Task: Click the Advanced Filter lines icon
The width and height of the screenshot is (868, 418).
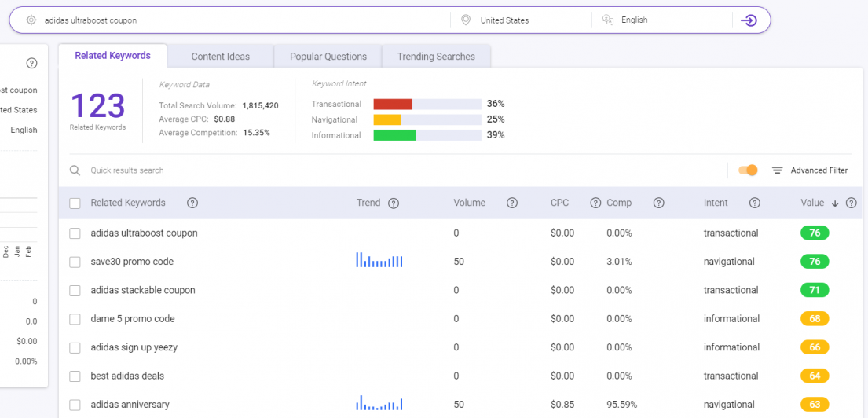Action: [x=777, y=170]
